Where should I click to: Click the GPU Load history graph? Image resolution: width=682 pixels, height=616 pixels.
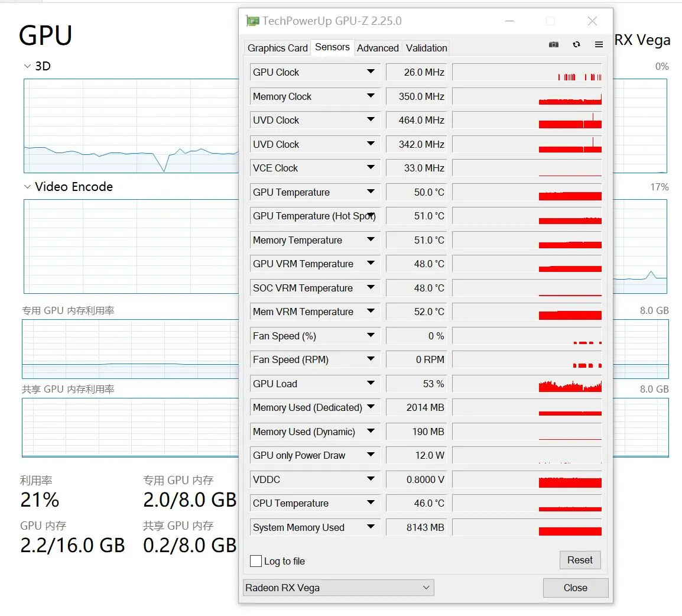[527, 384]
